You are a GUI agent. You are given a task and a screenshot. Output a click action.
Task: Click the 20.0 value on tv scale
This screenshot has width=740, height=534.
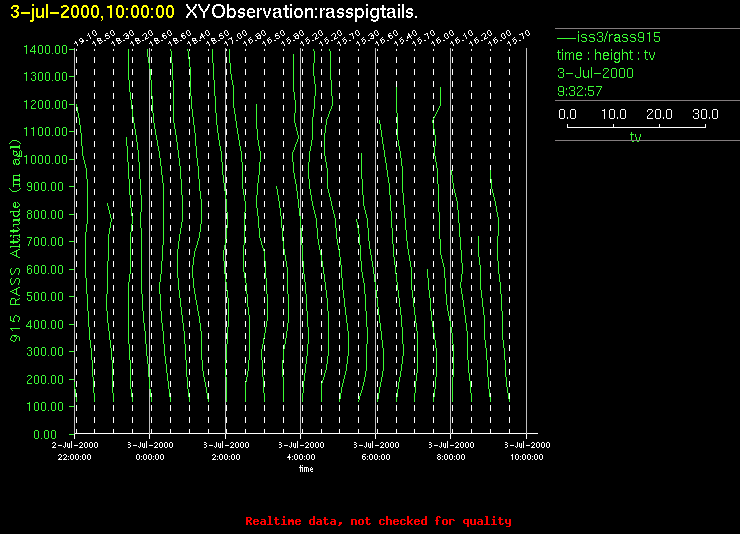659,114
